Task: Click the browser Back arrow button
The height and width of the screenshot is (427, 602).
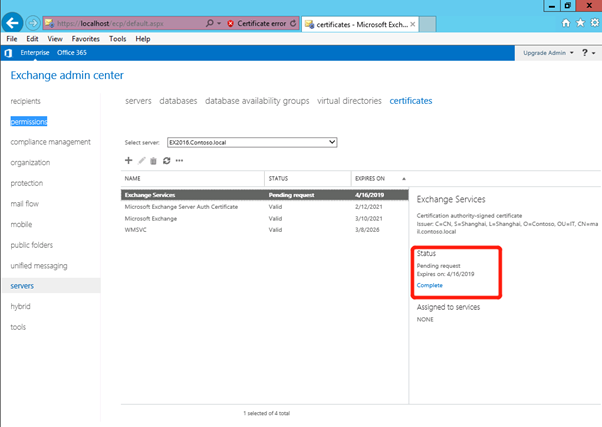Action: pyautogui.click(x=12, y=23)
